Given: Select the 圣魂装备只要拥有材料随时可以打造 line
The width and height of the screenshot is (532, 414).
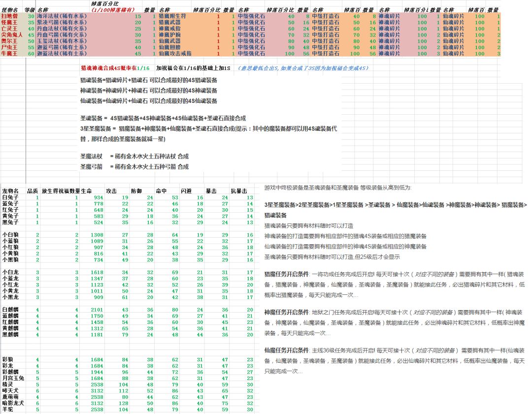Looking at the screenshot, I should pyautogui.click(x=332, y=257).
